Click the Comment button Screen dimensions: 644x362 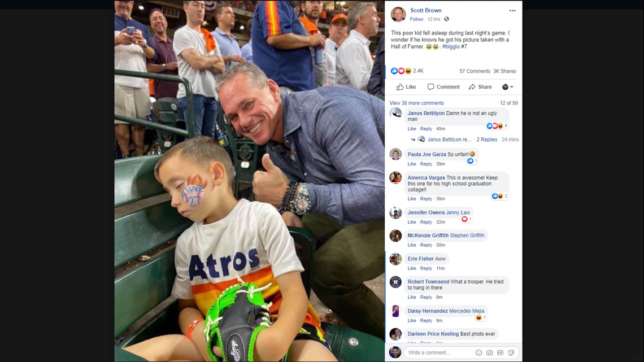[443, 87]
